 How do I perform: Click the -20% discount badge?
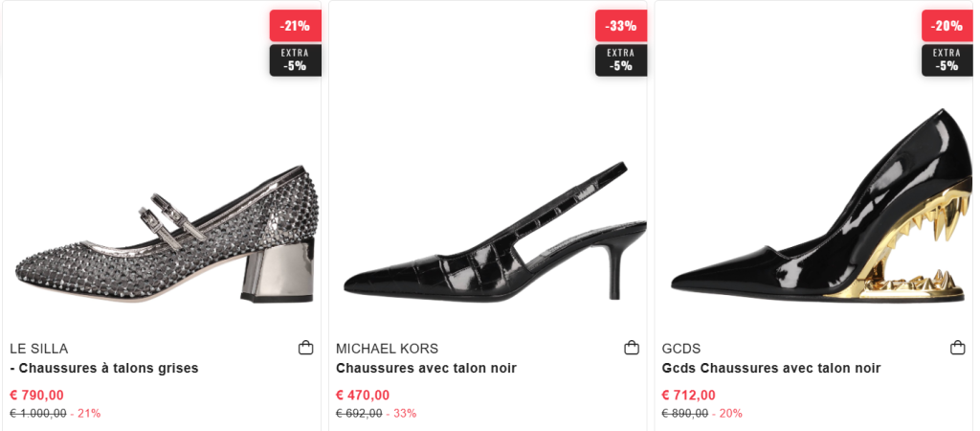[947, 26]
